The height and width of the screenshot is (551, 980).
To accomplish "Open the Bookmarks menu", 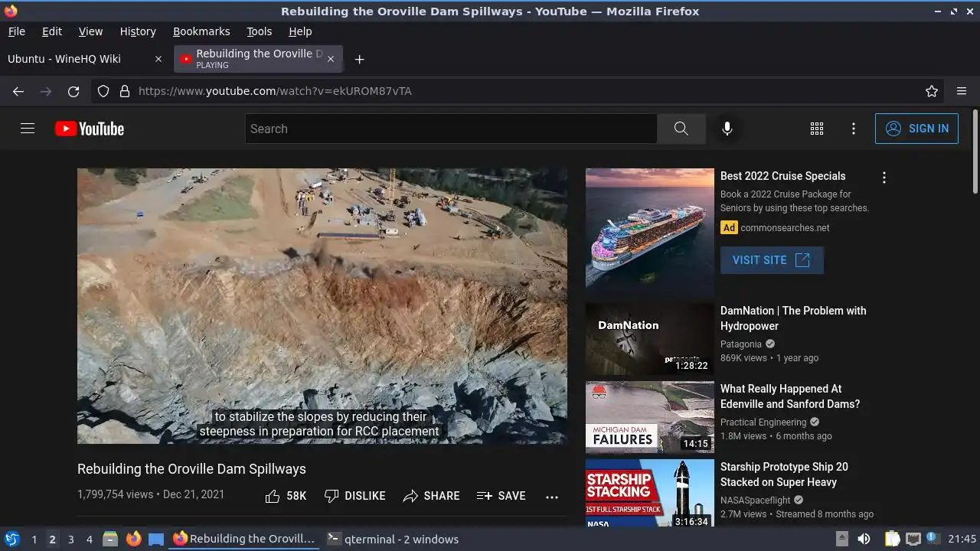I will [201, 31].
